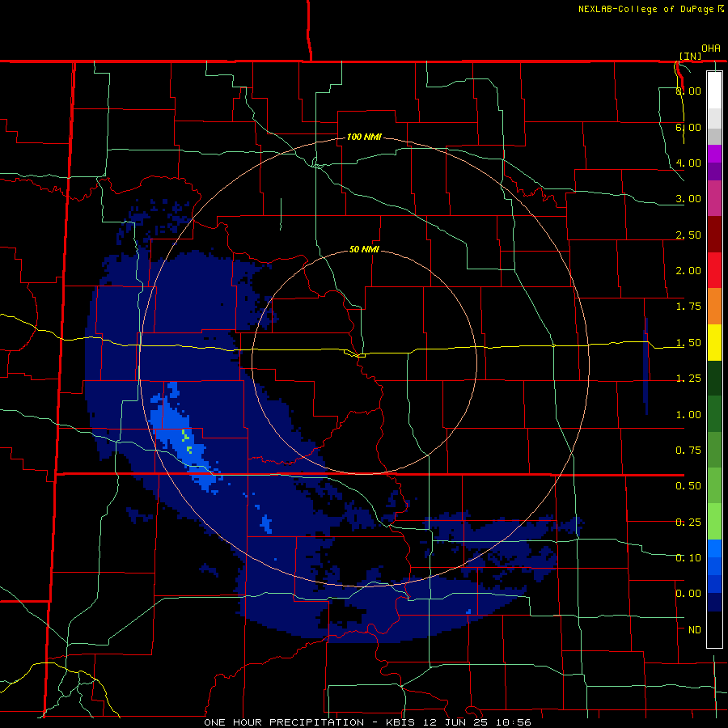
Task: Pick the bright red legend swatch
Action: click(x=714, y=270)
